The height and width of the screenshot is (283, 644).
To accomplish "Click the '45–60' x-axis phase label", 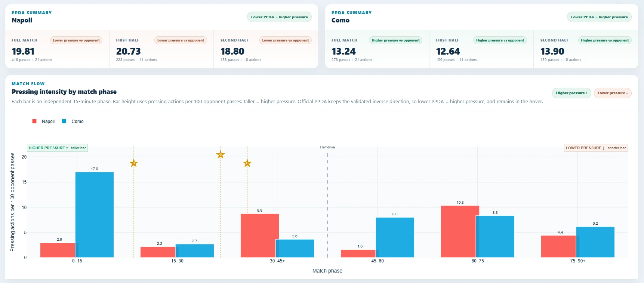I will point(378,261).
